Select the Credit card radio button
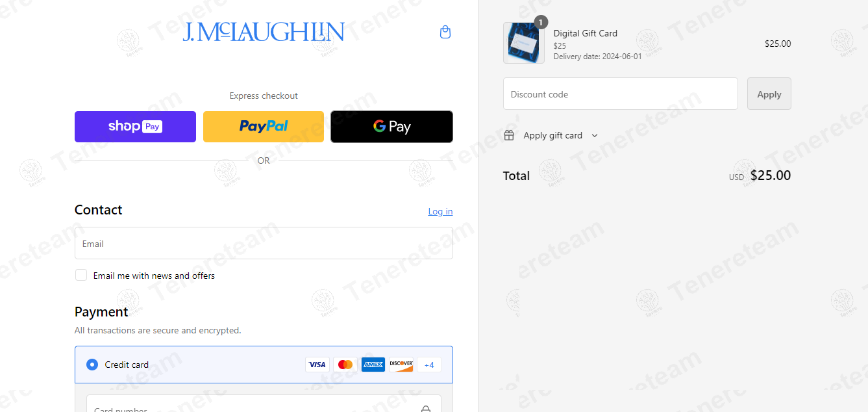Image resolution: width=868 pixels, height=412 pixels. pyautogui.click(x=92, y=365)
